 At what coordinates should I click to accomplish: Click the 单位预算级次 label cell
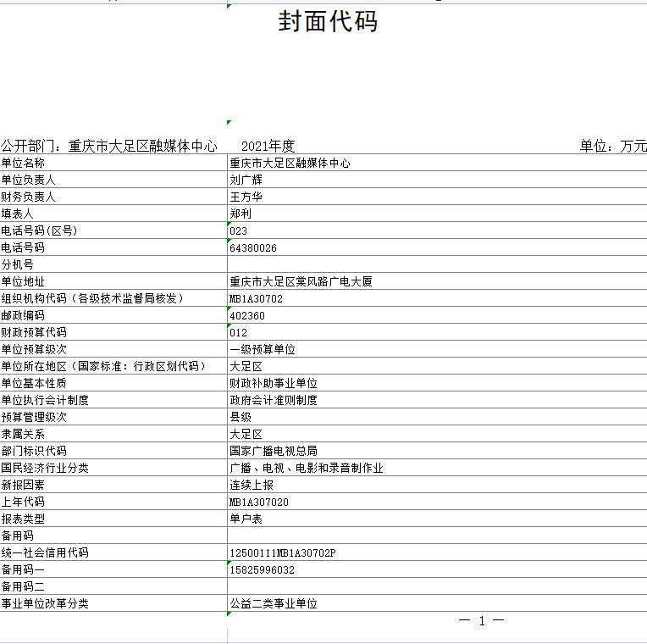pyautogui.click(x=113, y=349)
